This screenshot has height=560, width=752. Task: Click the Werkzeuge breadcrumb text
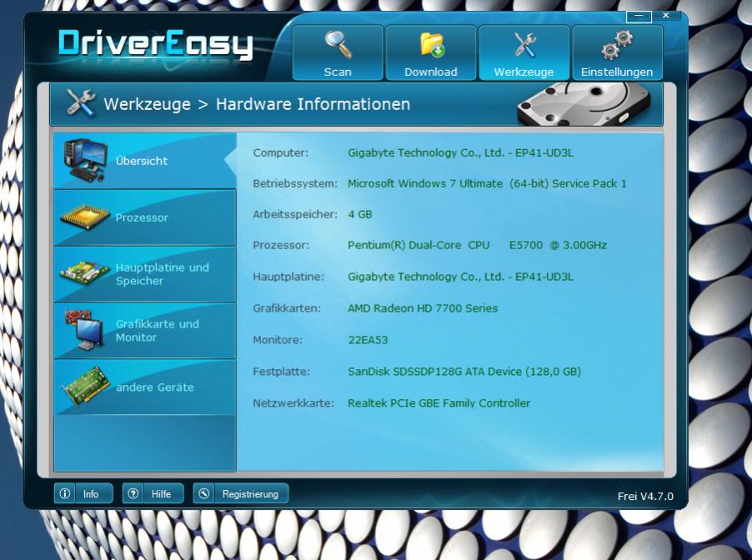pos(148,104)
